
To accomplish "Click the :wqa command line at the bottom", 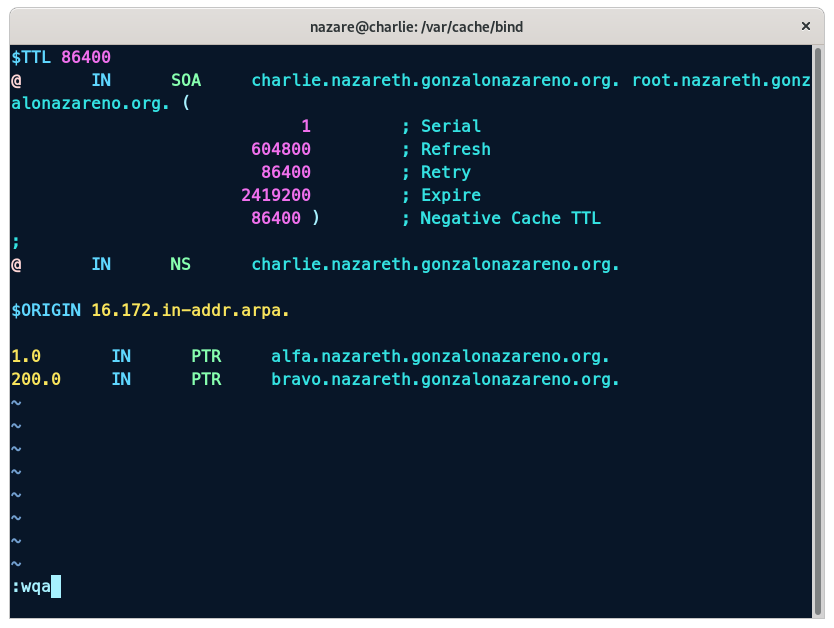I will 31,586.
